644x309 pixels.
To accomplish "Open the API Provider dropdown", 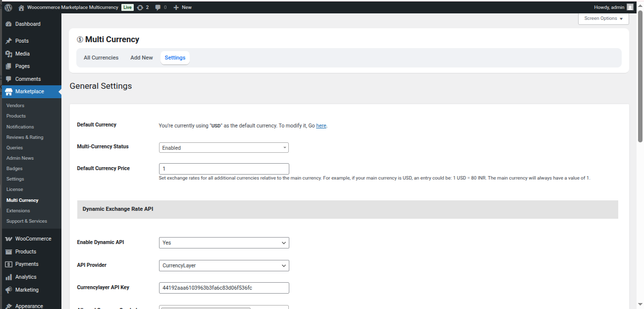I will coord(223,265).
